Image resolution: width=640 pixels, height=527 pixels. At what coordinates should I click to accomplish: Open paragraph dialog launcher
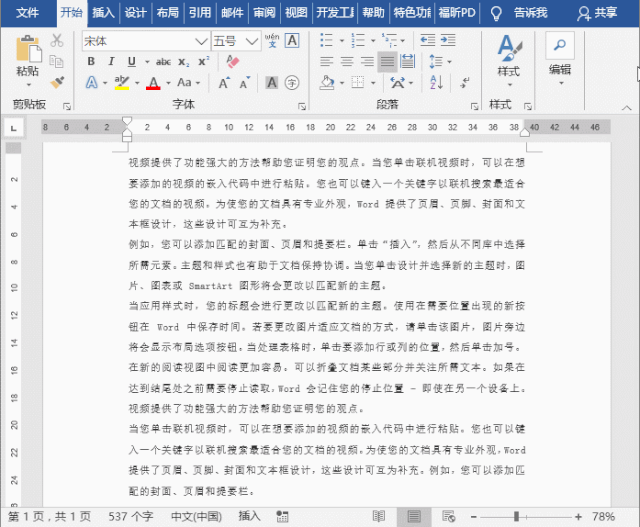[x=474, y=106]
